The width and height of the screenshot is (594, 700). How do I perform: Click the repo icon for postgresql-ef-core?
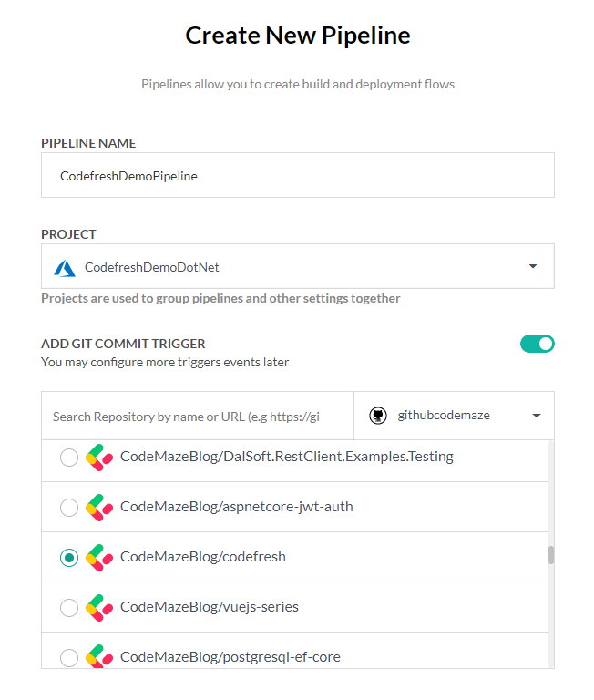(x=99, y=656)
